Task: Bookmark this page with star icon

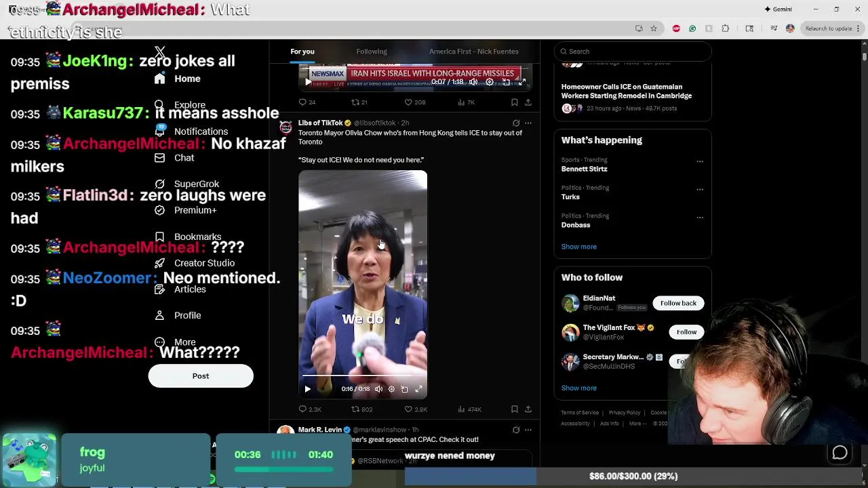Action: click(x=654, y=28)
